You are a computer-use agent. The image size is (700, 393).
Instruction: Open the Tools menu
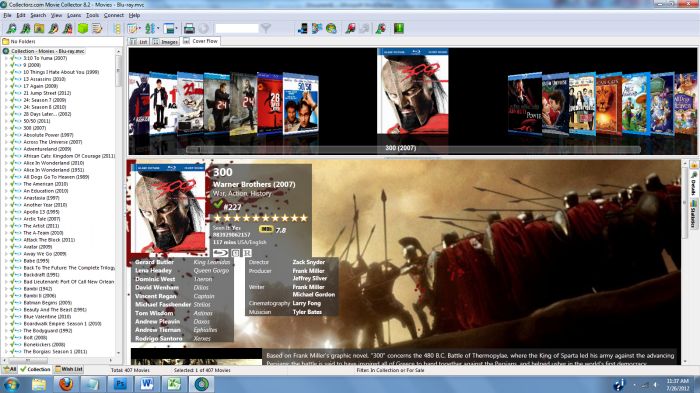(x=92, y=15)
